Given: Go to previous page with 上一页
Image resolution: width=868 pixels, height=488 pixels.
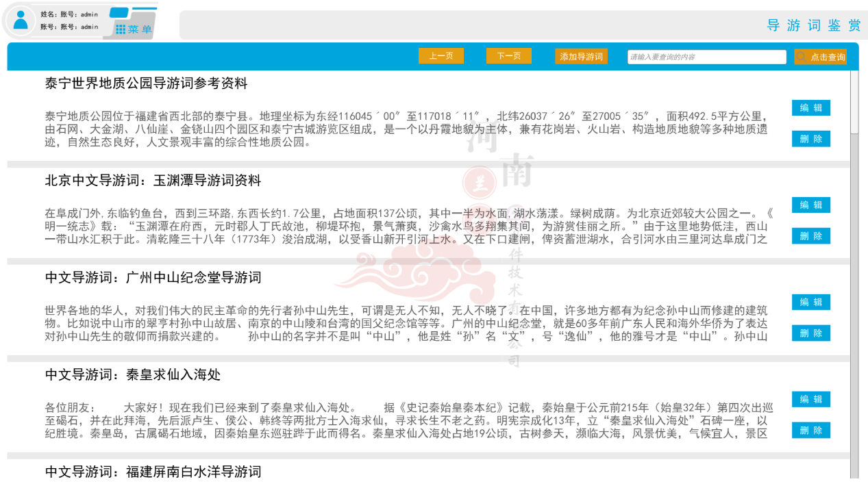Looking at the screenshot, I should coord(441,56).
